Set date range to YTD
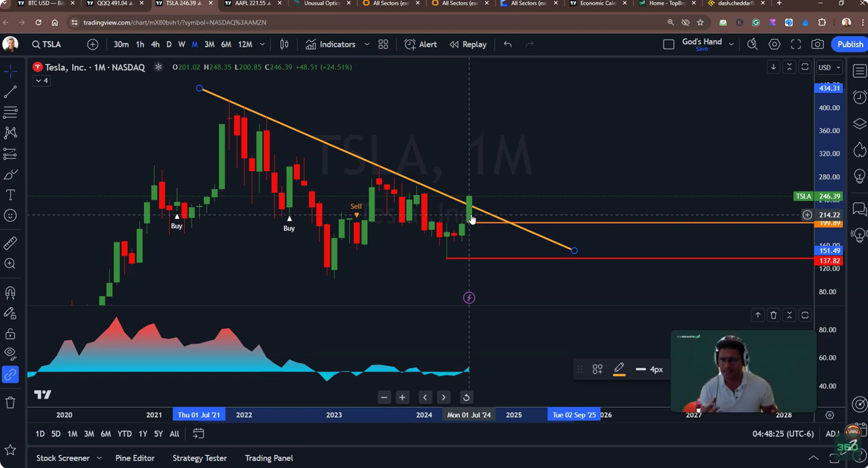Image resolution: width=868 pixels, height=468 pixels. click(x=124, y=433)
